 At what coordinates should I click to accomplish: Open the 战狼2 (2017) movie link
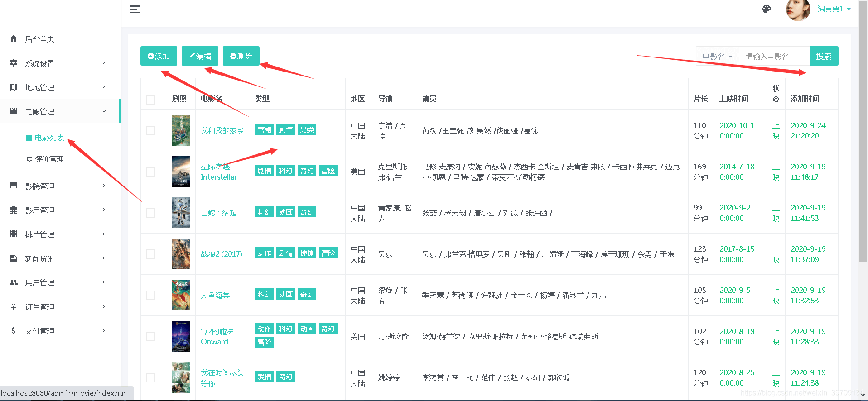[x=222, y=254]
